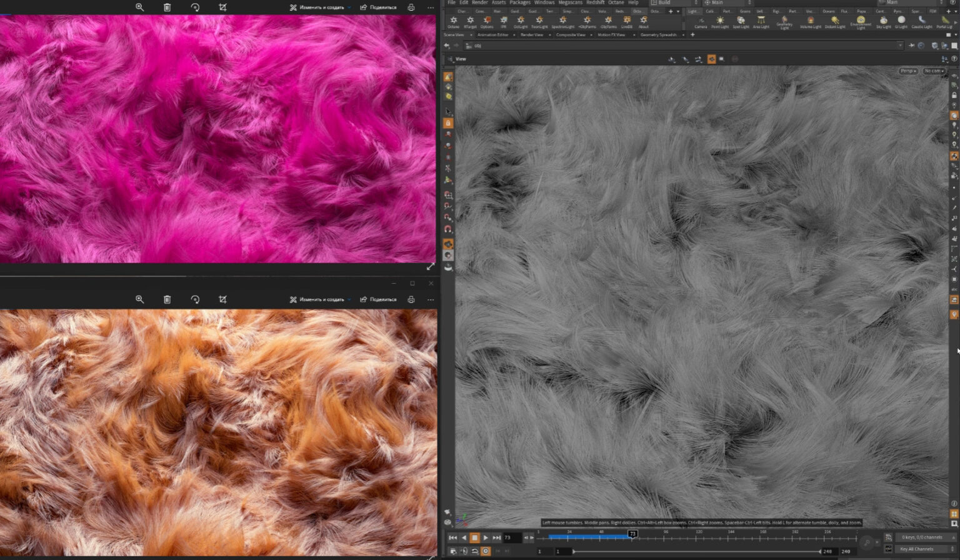The height and width of the screenshot is (560, 960).
Task: Open the Build desktop dropdown
Action: click(674, 2)
